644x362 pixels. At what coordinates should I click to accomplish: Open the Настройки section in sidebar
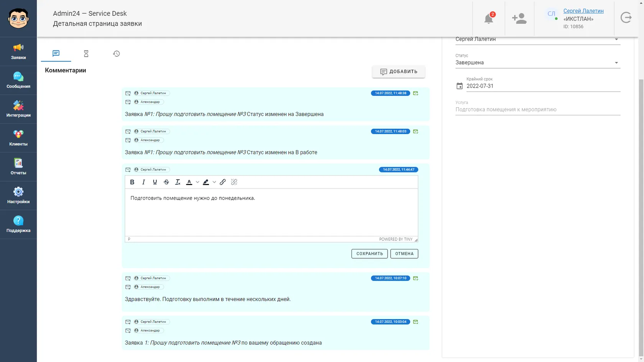pyautogui.click(x=18, y=196)
